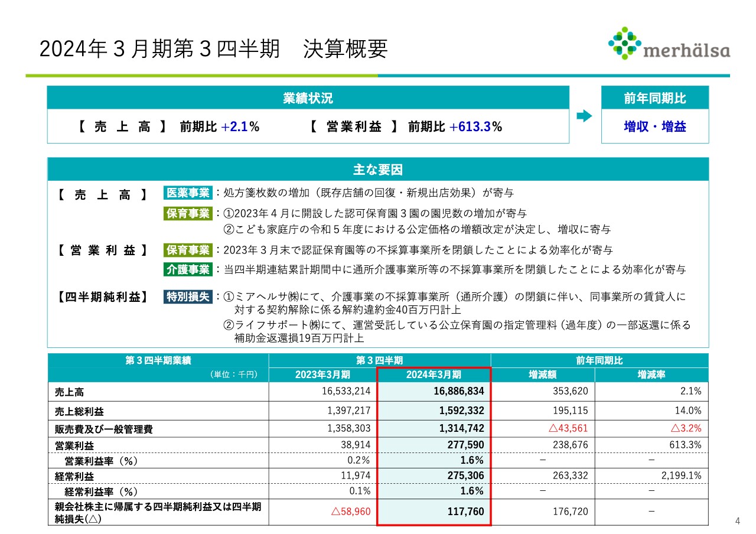
Task: Click the 増減率 column header
Action: click(x=651, y=374)
